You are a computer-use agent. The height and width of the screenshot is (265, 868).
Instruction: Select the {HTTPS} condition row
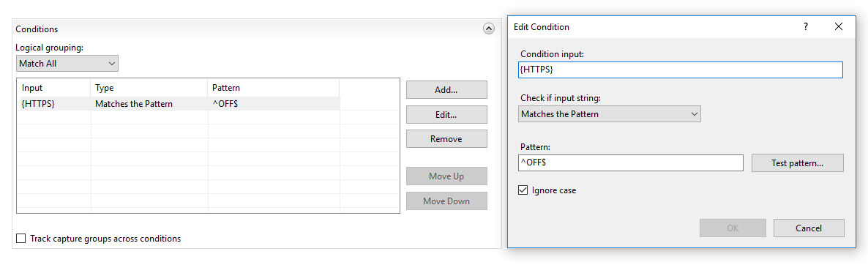(179, 103)
